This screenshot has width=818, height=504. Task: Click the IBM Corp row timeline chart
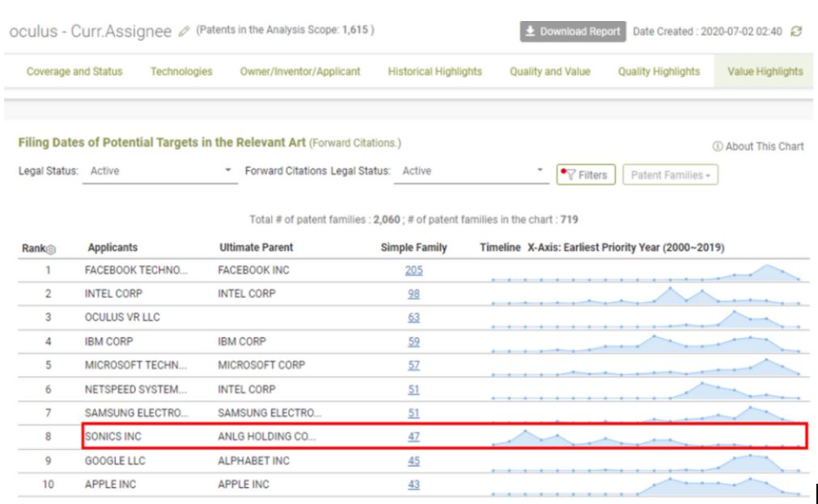pyautogui.click(x=646, y=343)
